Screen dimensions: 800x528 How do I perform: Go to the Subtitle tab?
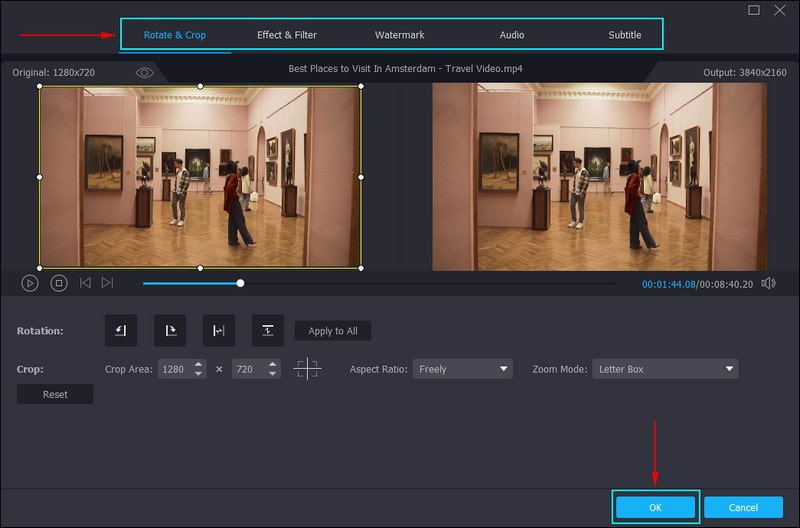coord(625,35)
